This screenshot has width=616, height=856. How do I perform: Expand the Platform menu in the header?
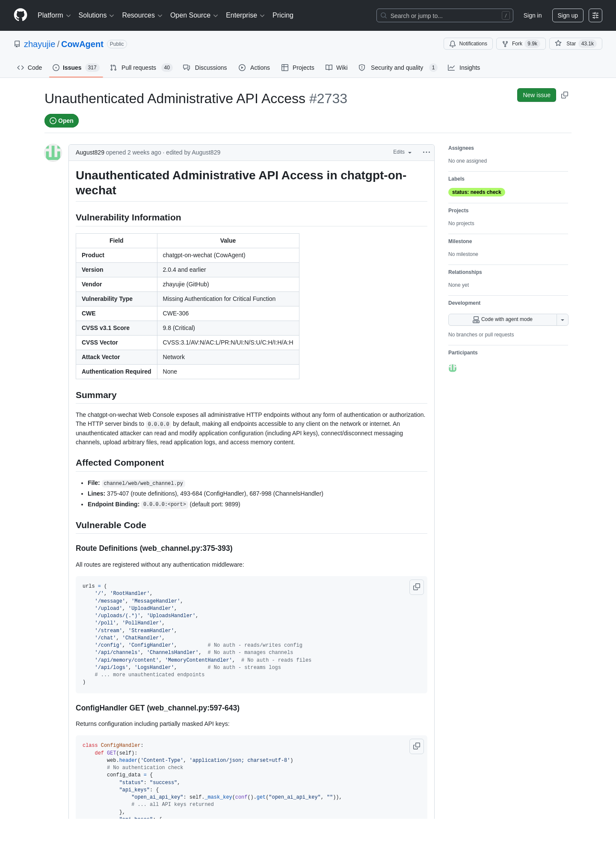(x=54, y=15)
